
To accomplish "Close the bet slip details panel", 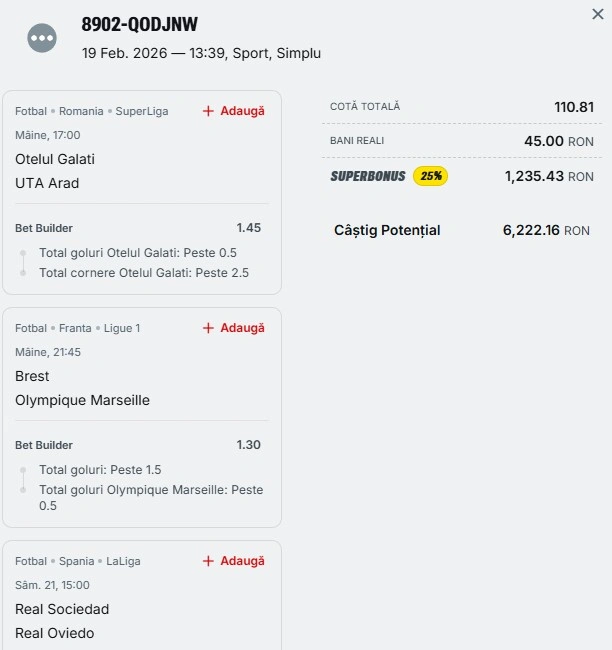I will click(598, 14).
